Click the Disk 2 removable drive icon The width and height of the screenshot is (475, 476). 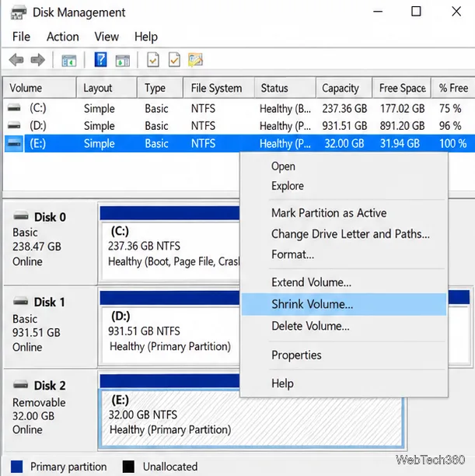coord(21,385)
